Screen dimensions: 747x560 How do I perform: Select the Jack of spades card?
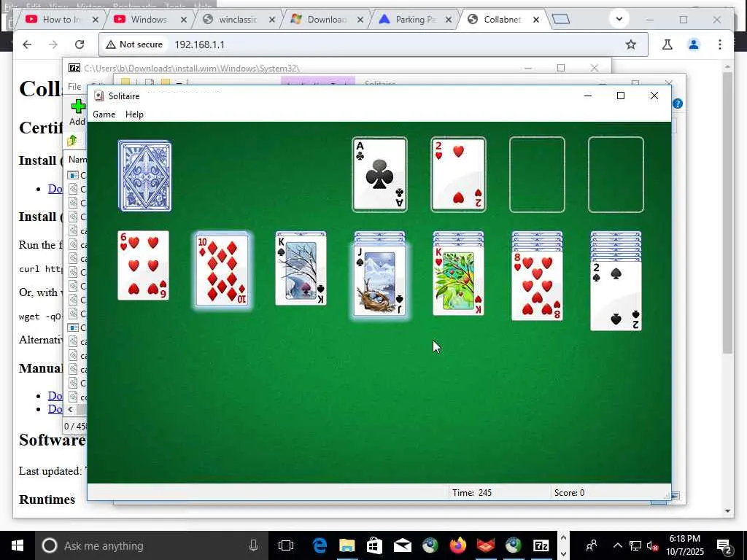379,279
